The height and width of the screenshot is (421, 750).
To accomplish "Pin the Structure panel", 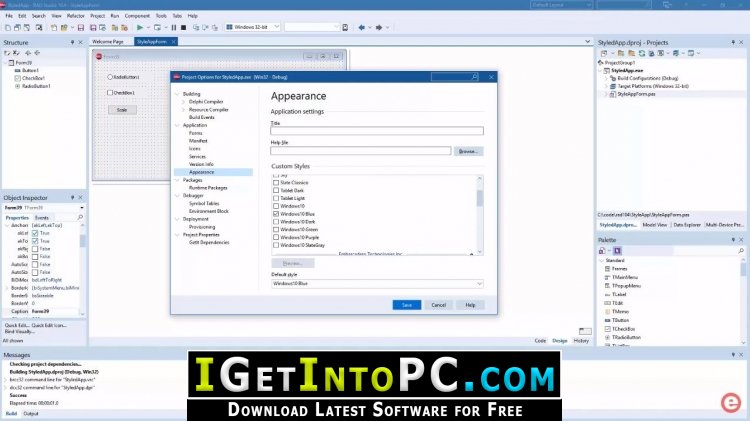I will tap(72, 43).
